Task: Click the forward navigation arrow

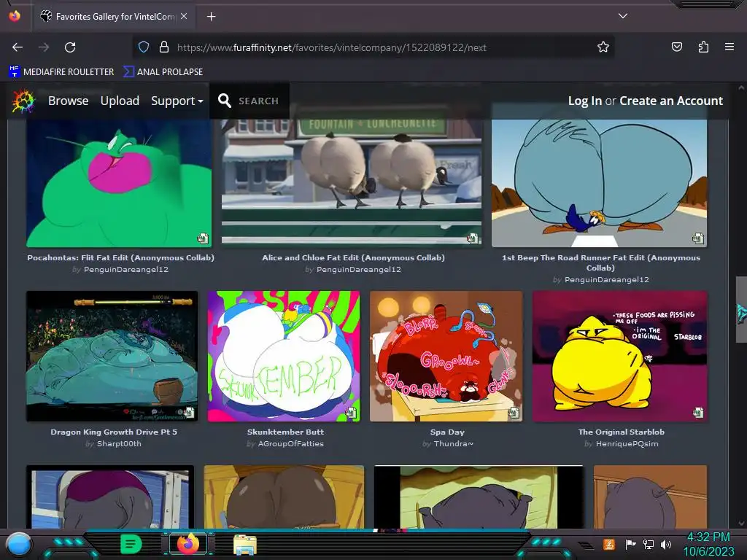Action: click(44, 47)
